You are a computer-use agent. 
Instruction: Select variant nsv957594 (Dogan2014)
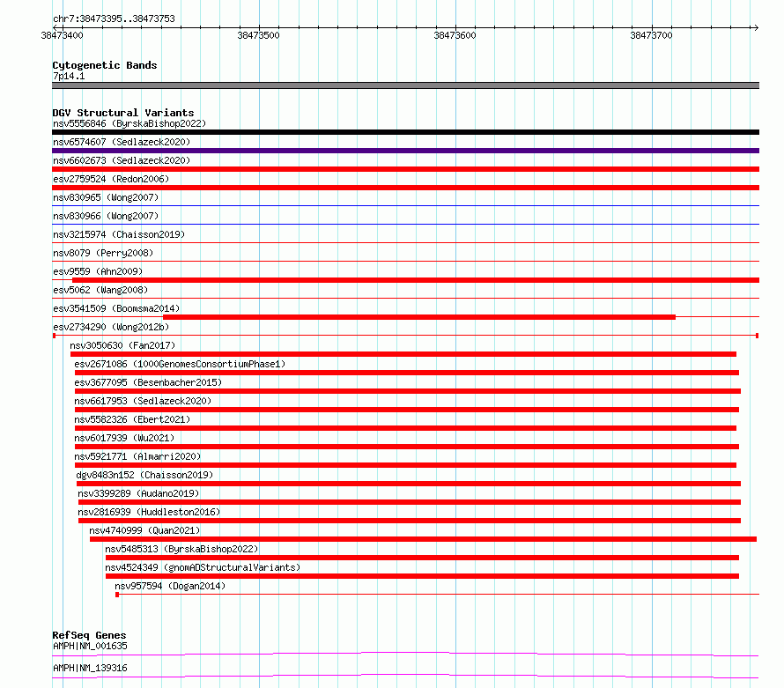pyautogui.click(x=170, y=586)
